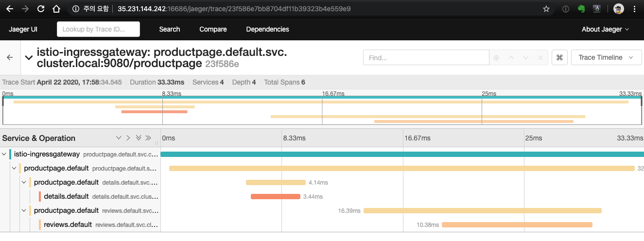Open the Search page
The height and width of the screenshot is (241, 644).
(170, 29)
